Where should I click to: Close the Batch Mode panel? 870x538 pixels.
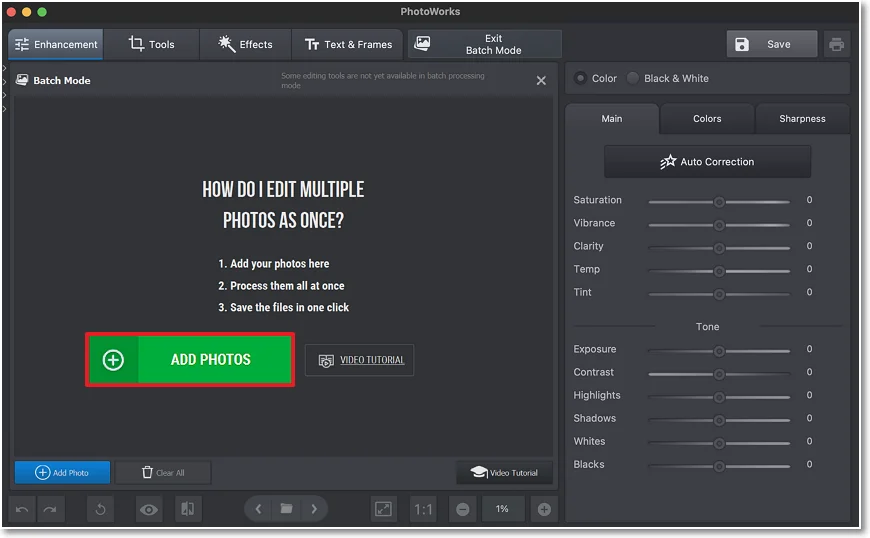pyautogui.click(x=542, y=80)
